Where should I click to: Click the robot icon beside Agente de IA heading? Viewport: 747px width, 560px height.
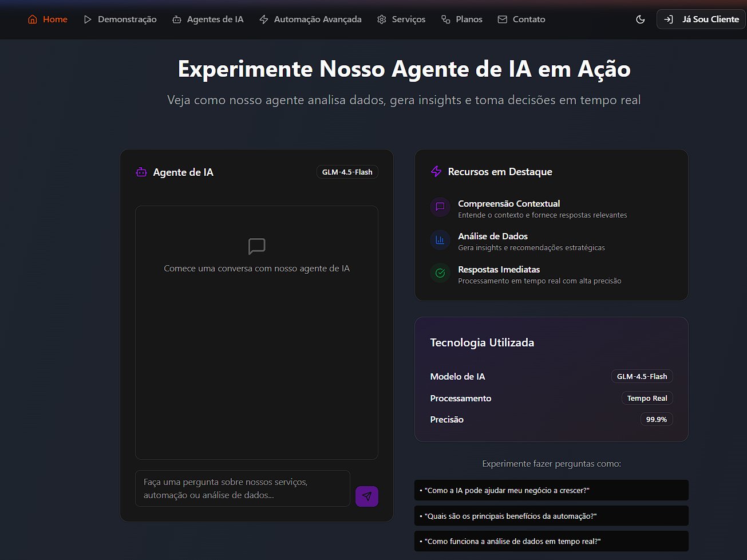pos(141,172)
